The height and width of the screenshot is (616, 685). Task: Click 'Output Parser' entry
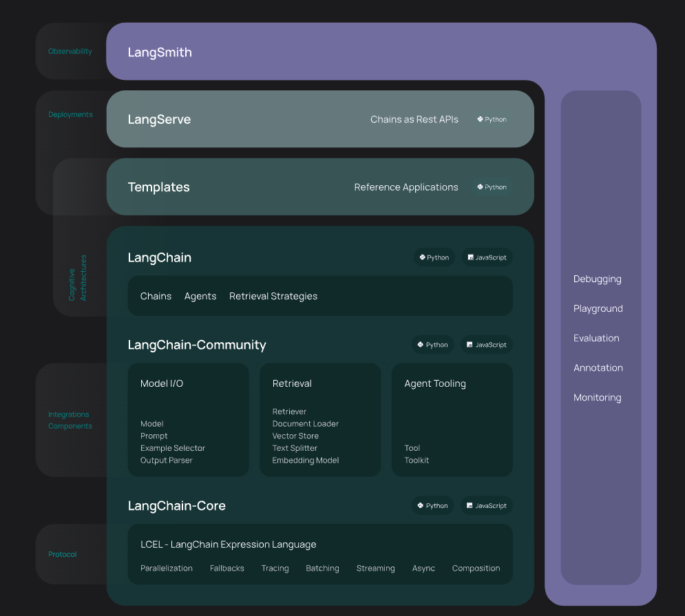(x=166, y=460)
